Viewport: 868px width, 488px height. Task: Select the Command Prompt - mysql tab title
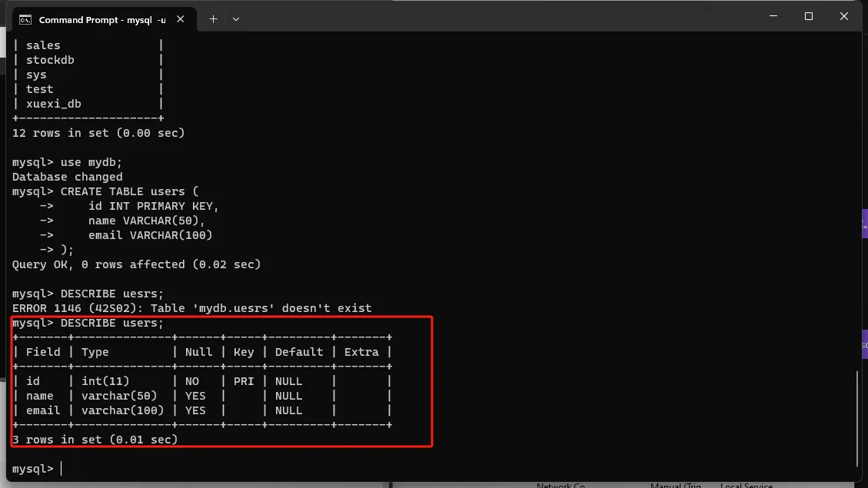click(x=101, y=19)
